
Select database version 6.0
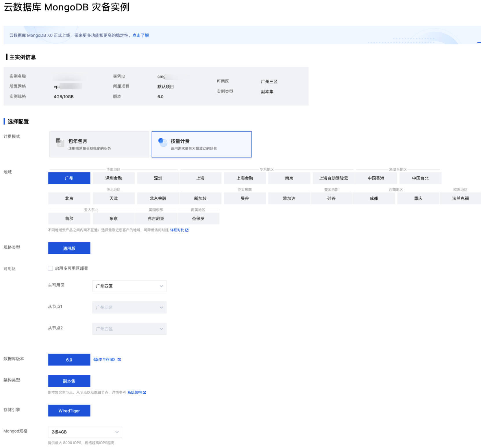click(69, 360)
